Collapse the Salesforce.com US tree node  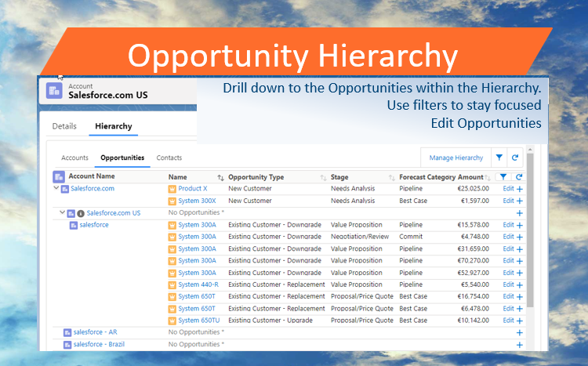coord(62,212)
